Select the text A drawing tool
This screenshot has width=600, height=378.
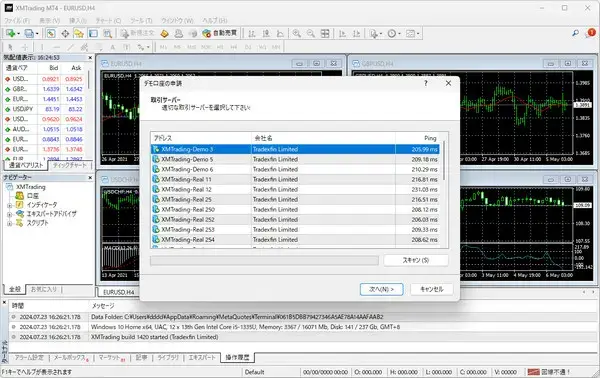point(112,47)
